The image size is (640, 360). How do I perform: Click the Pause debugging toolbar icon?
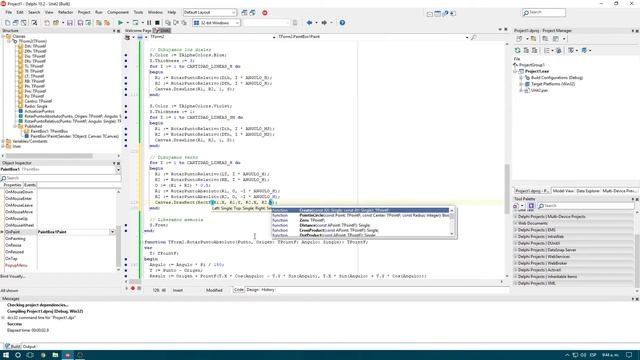click(x=149, y=23)
